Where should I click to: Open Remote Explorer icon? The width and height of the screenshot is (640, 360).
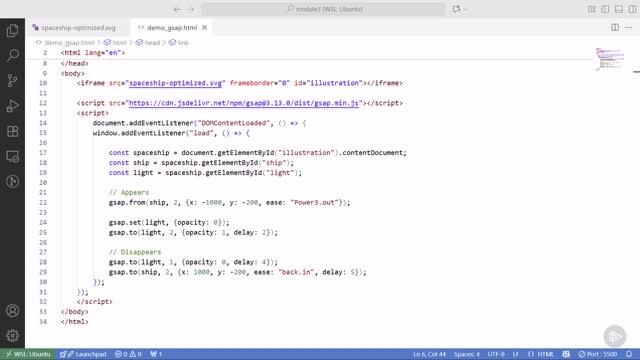tap(12, 156)
